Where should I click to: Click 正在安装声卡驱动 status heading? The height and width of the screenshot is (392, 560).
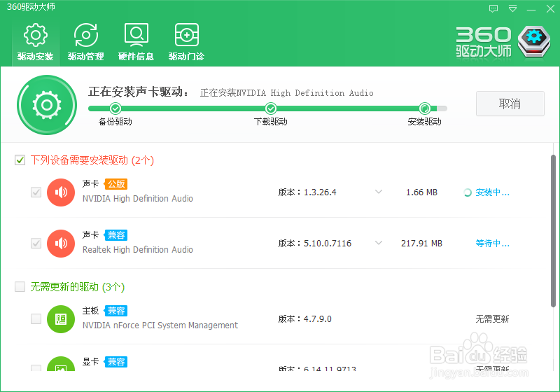(138, 92)
